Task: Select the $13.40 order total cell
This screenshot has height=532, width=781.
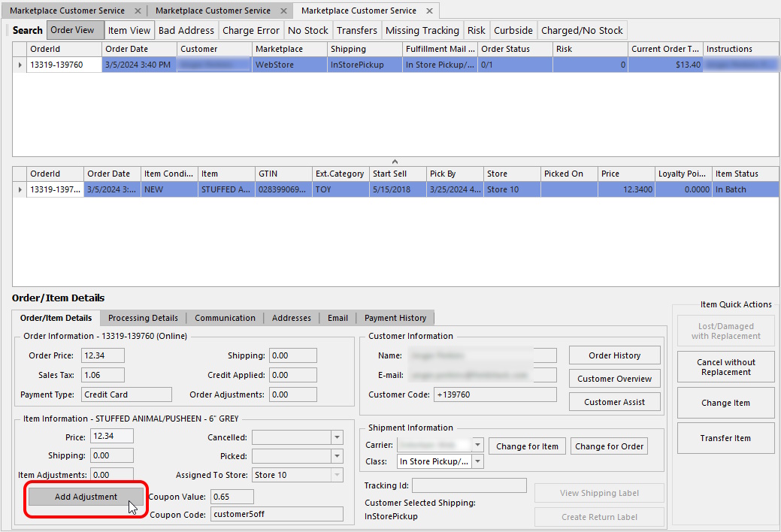Action: (665, 65)
